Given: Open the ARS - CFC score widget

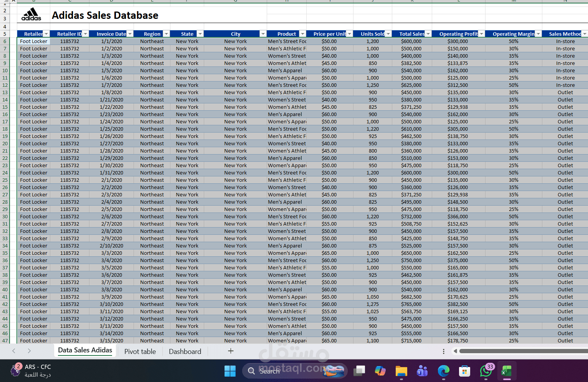Looking at the screenshot, I should tap(31, 370).
